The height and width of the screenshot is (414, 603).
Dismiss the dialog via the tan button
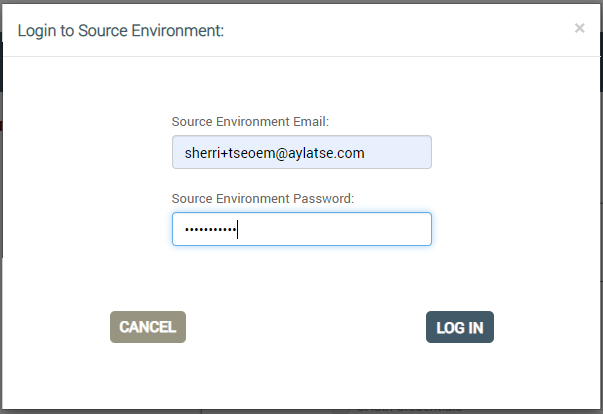pos(148,327)
